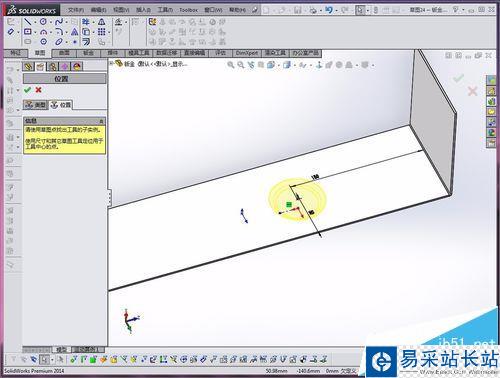Open the DisplayManager tab icon
Screen dimensions: 500x378
pos(77,66)
